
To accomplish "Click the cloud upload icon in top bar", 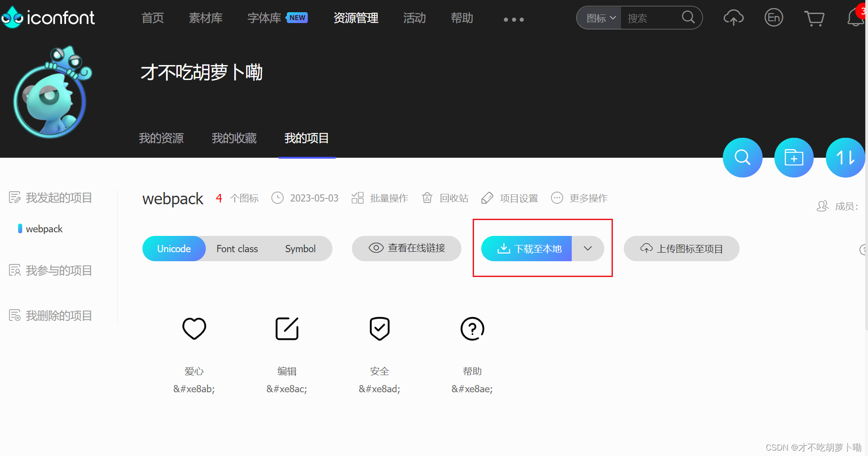I will click(734, 17).
